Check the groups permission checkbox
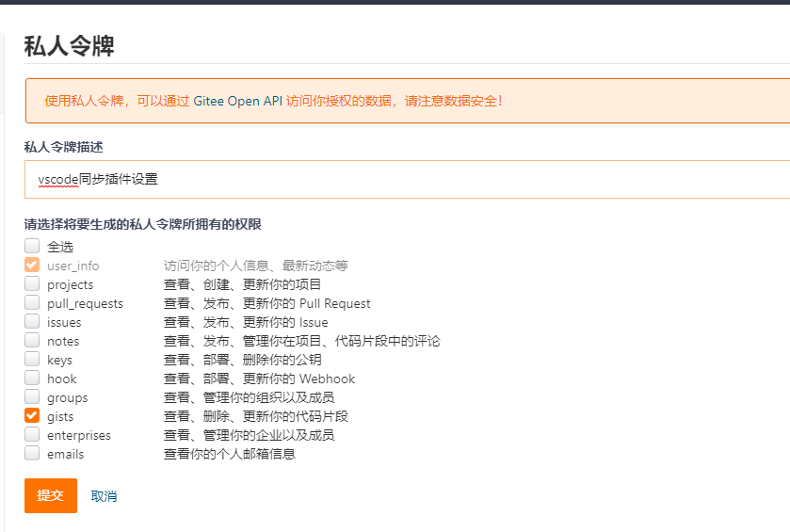Screen dimensions: 790x532 coord(32,396)
